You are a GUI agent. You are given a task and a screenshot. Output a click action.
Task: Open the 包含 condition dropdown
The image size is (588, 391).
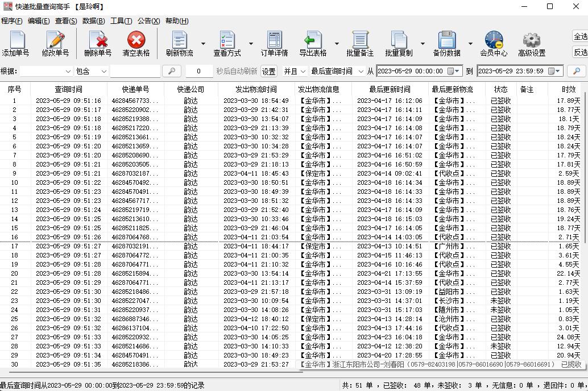(104, 71)
